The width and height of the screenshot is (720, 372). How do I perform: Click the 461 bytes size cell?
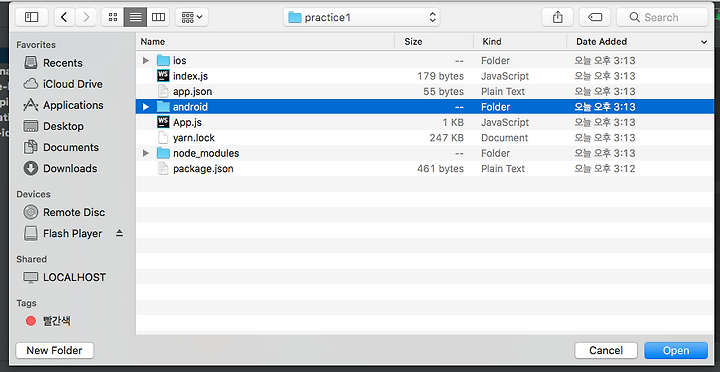click(x=440, y=169)
